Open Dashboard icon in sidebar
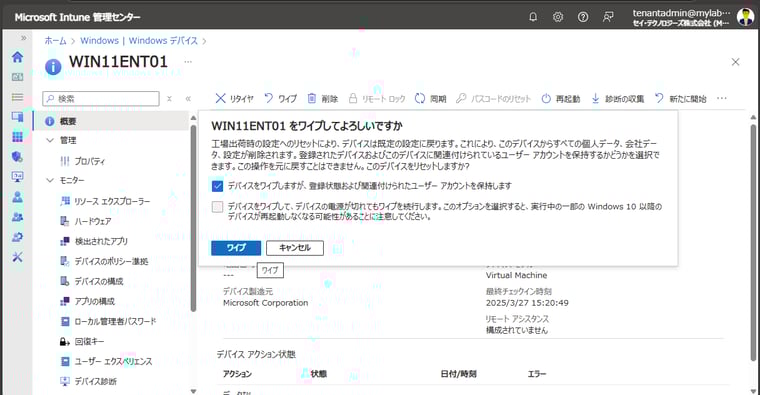Image resolution: width=760 pixels, height=395 pixels. pyautogui.click(x=17, y=77)
